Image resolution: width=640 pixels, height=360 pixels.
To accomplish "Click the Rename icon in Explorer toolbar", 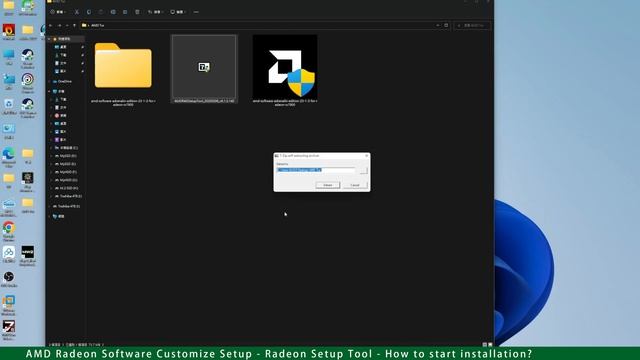I will point(113,12).
